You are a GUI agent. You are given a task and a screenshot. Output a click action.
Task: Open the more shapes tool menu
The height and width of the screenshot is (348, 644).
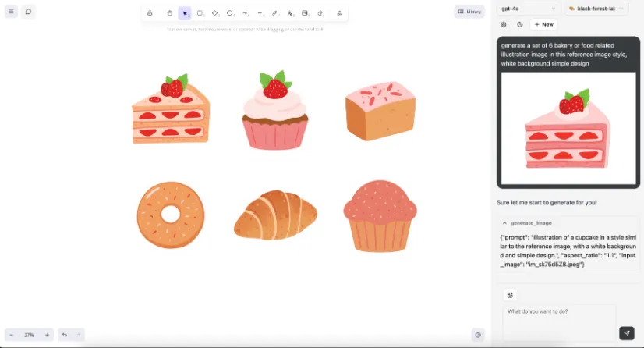(340, 13)
